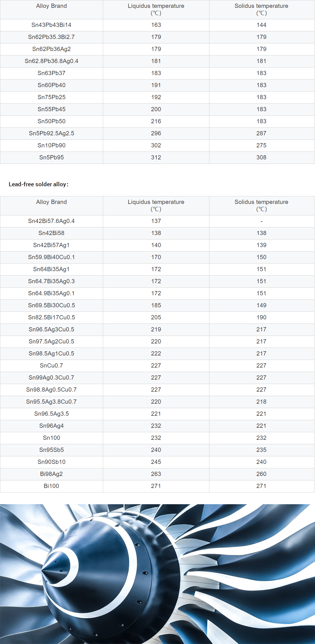315x644 pixels.
Task: Click the Sn50Pb50 liquidus value 216
Action: pos(156,121)
